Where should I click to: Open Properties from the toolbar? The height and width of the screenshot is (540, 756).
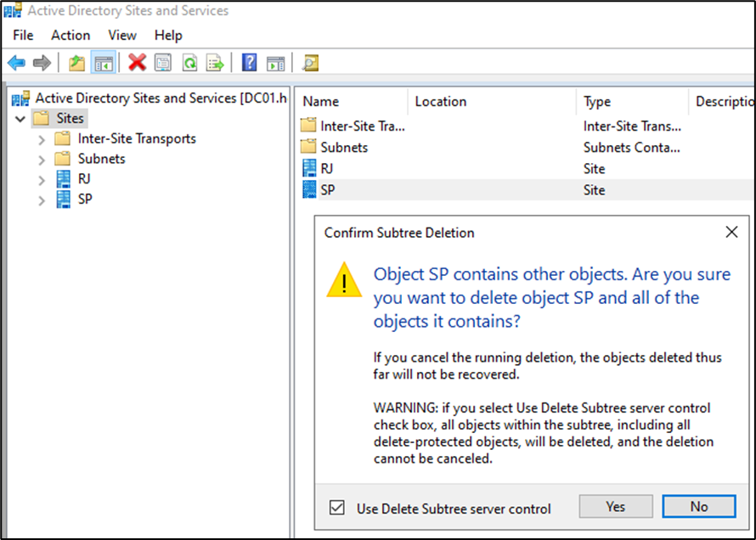click(163, 63)
